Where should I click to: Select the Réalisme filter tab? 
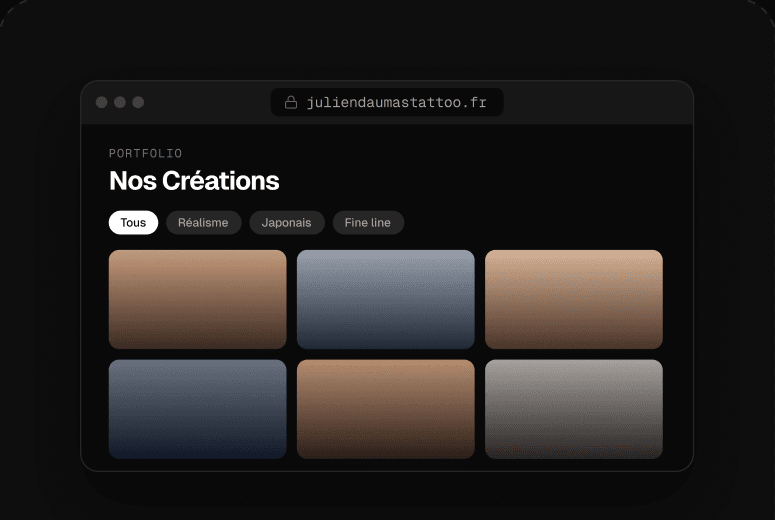click(x=203, y=222)
